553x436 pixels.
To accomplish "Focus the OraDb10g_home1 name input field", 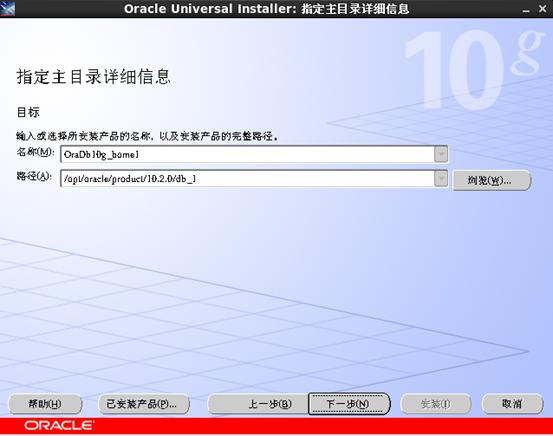I will 248,154.
